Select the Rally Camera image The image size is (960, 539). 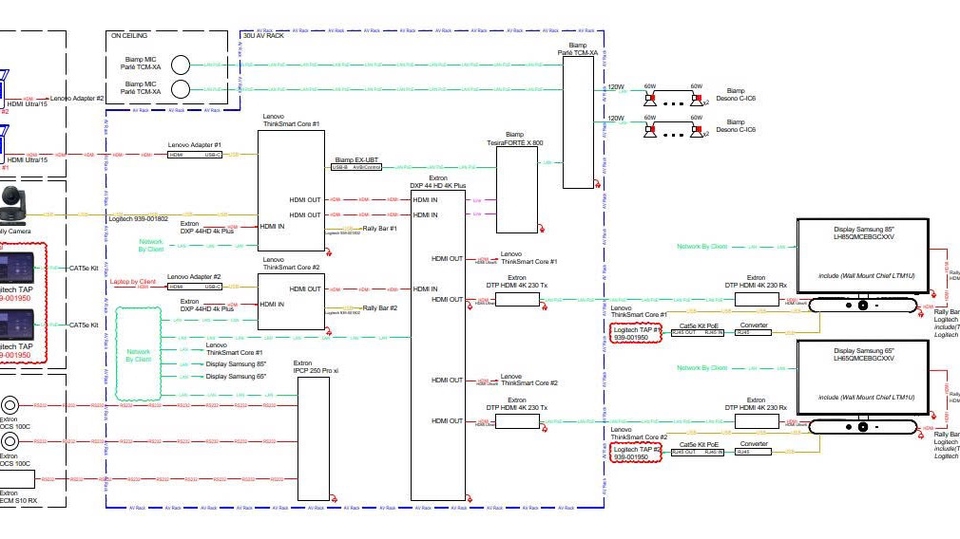click(13, 206)
